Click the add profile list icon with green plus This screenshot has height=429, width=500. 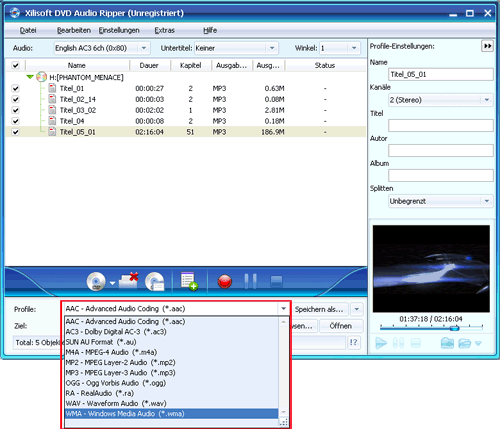(189, 281)
